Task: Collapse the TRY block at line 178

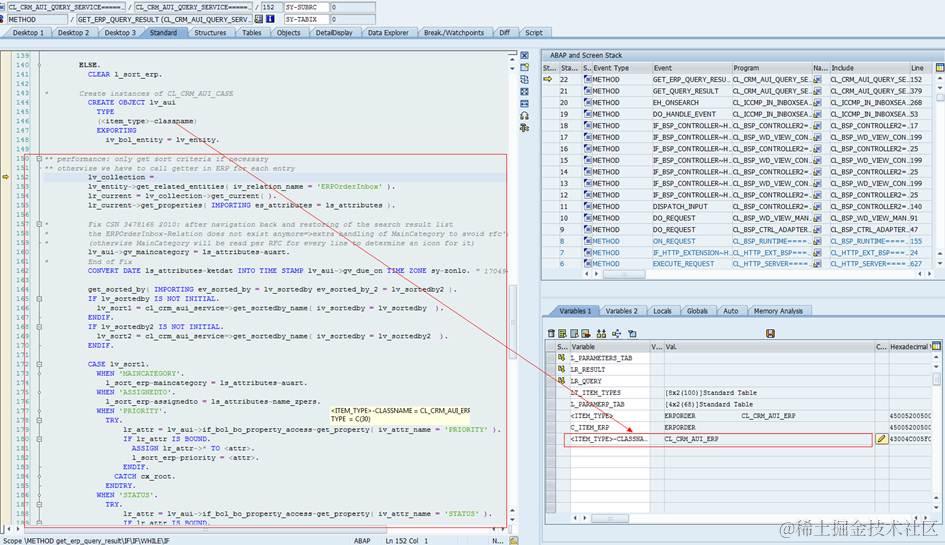Action: point(39,420)
